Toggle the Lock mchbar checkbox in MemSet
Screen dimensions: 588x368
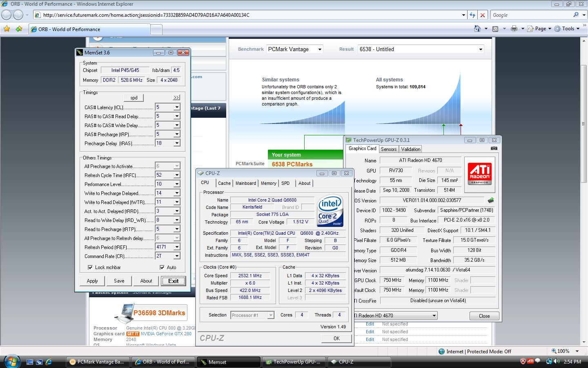click(90, 267)
